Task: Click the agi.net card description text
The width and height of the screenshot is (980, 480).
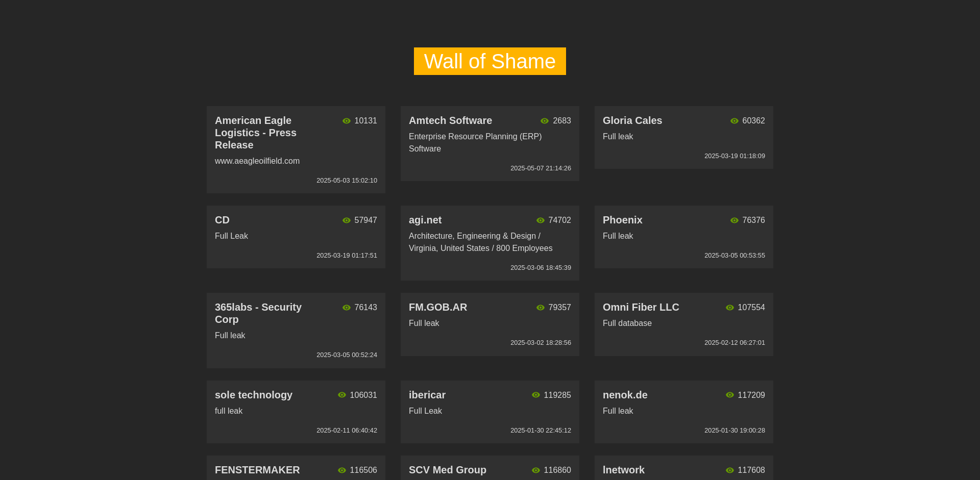Action: pyautogui.click(x=480, y=242)
